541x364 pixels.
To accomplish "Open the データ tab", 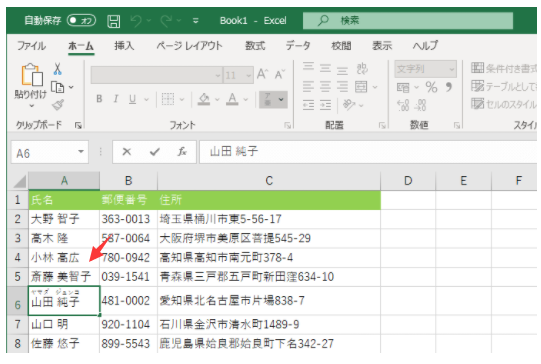I will coord(298,46).
